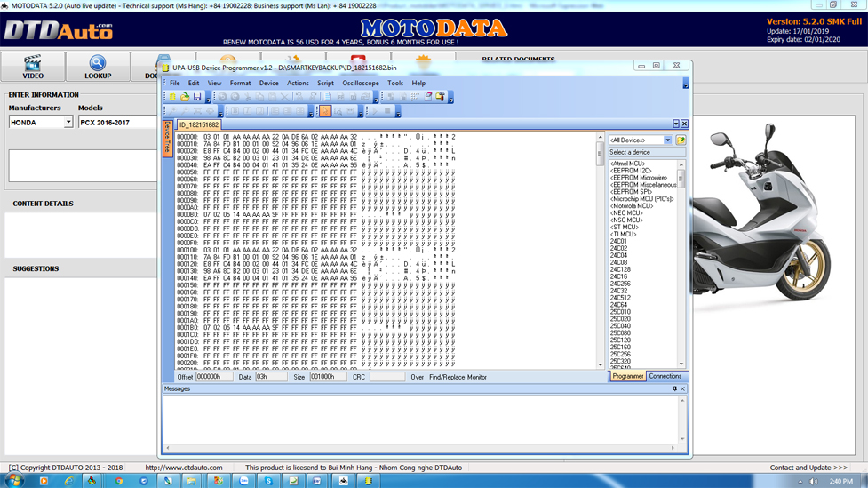Image resolution: width=868 pixels, height=488 pixels.
Task: Open the Windows Start button
Action: point(13,480)
